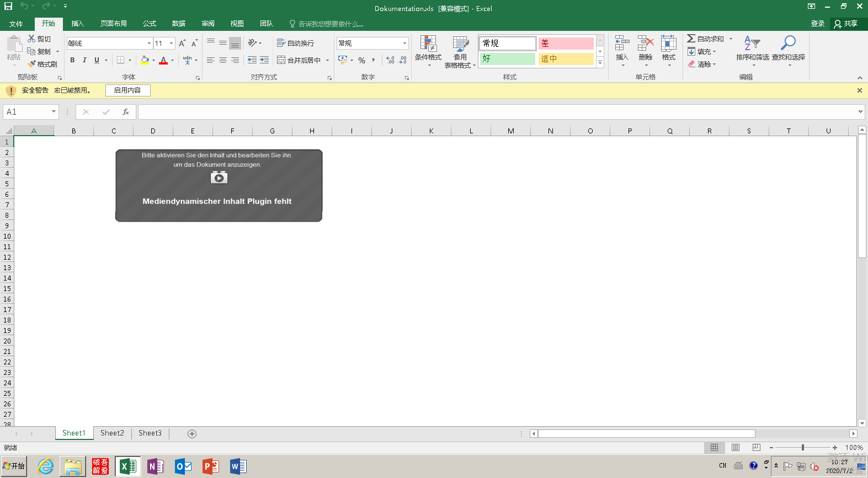Click the Sign in (登录) link

click(x=818, y=24)
